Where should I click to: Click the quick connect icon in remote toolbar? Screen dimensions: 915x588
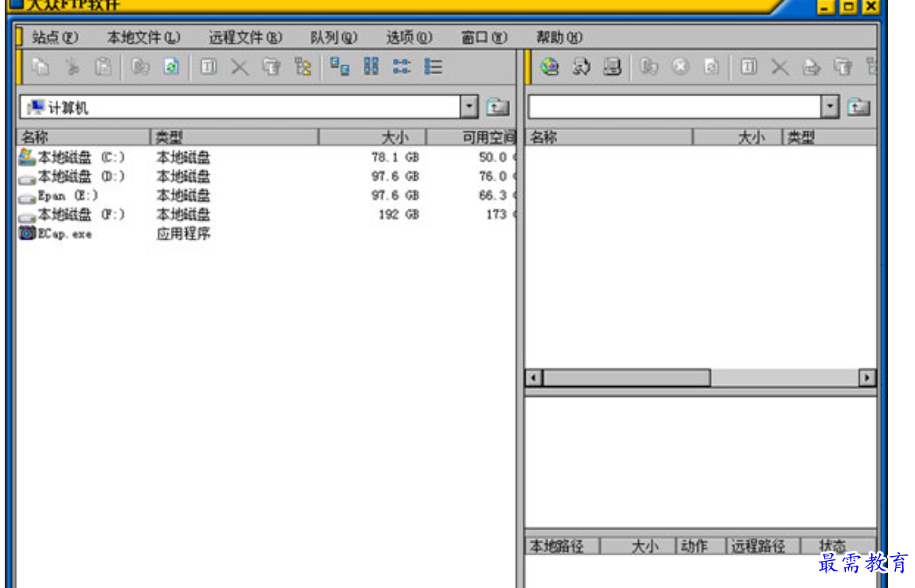coord(581,67)
